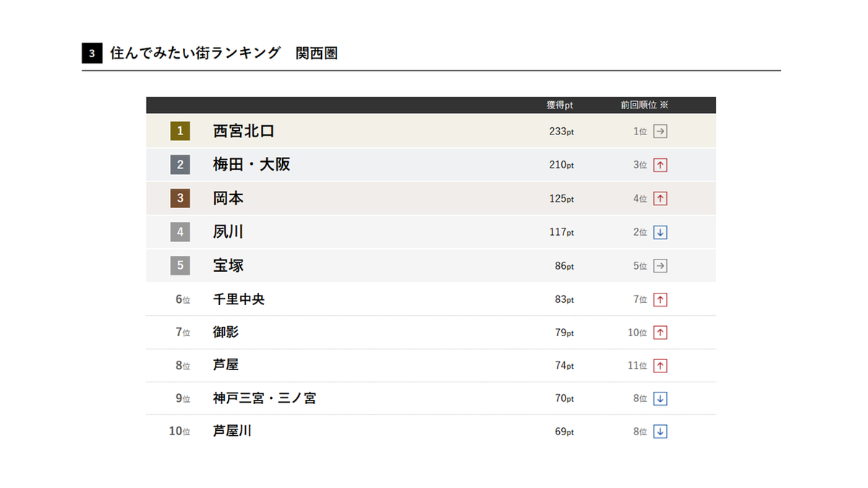The image size is (868, 488).
Task: Click the brown rank 3 badge
Action: (180, 198)
